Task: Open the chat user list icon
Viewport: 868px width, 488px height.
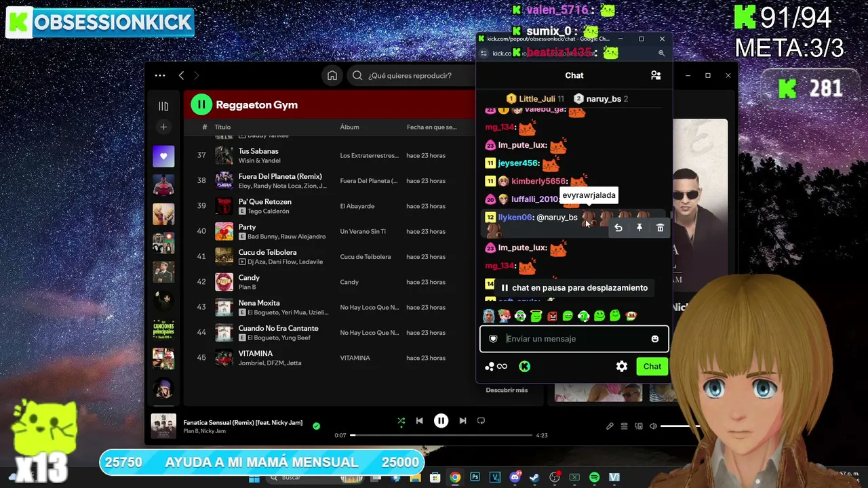Action: tap(656, 75)
